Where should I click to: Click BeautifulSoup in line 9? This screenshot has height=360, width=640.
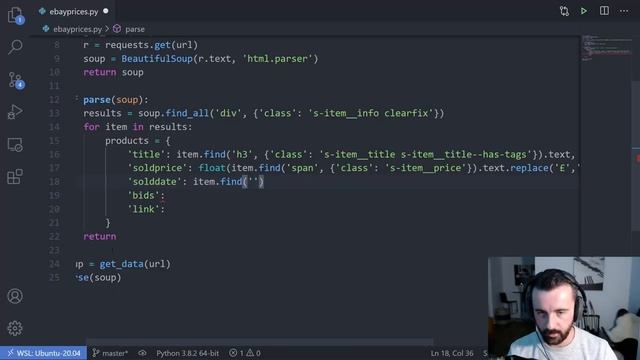pos(157,58)
